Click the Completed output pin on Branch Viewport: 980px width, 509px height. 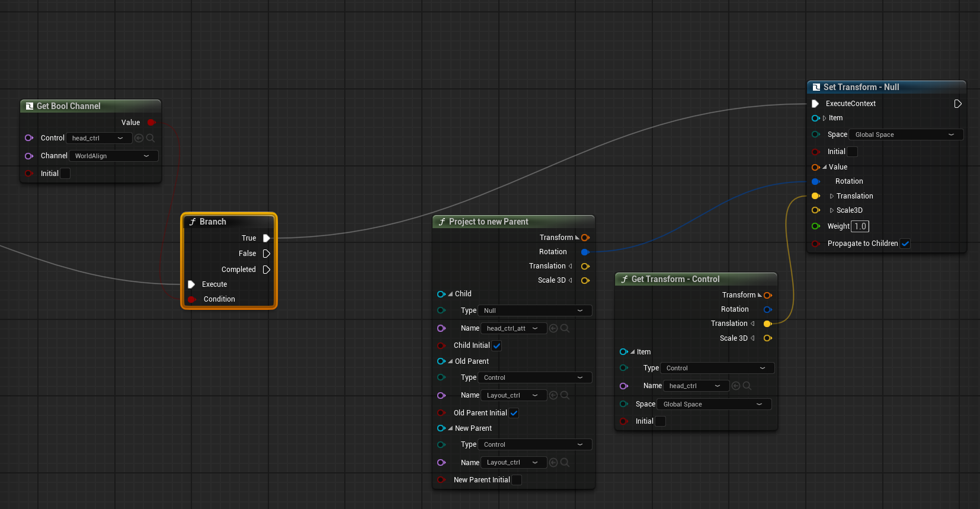tap(267, 270)
